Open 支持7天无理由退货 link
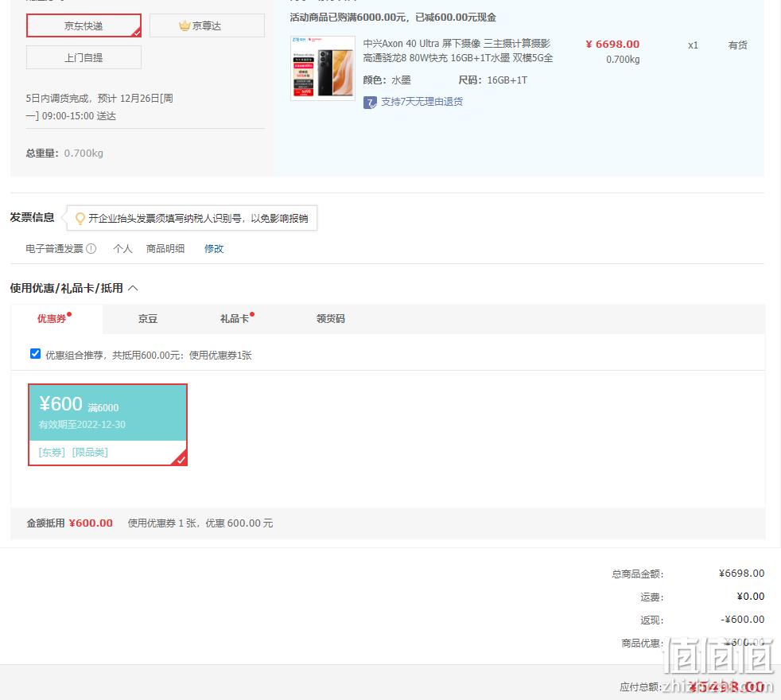The height and width of the screenshot is (700, 781). pos(422,102)
